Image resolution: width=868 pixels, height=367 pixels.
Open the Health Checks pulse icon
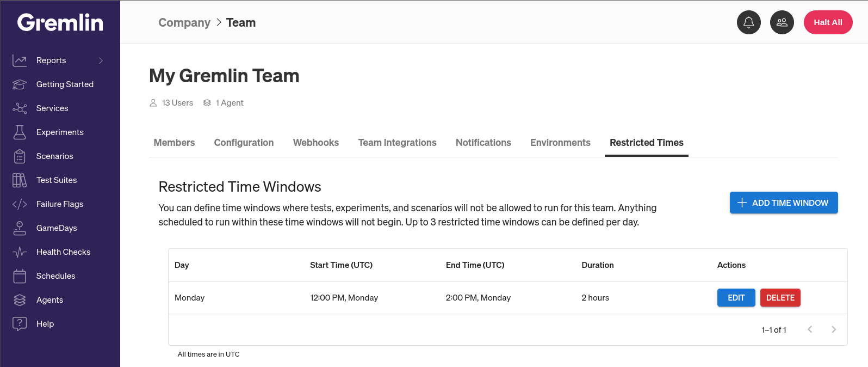(x=20, y=252)
